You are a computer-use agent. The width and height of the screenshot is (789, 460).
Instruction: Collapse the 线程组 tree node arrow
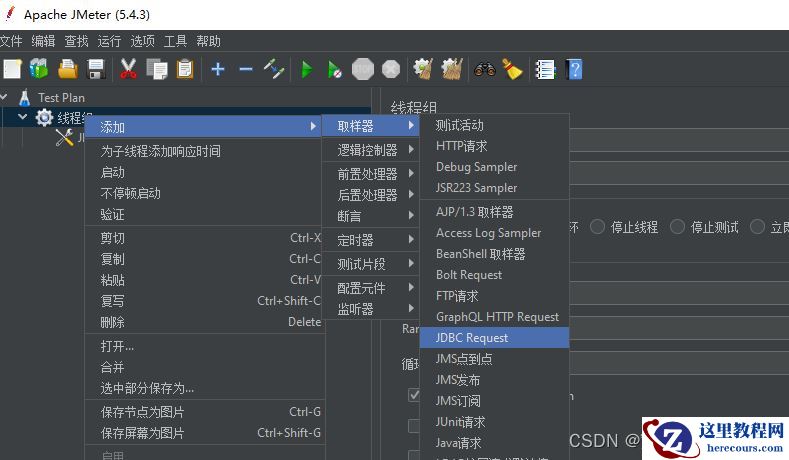(22, 117)
